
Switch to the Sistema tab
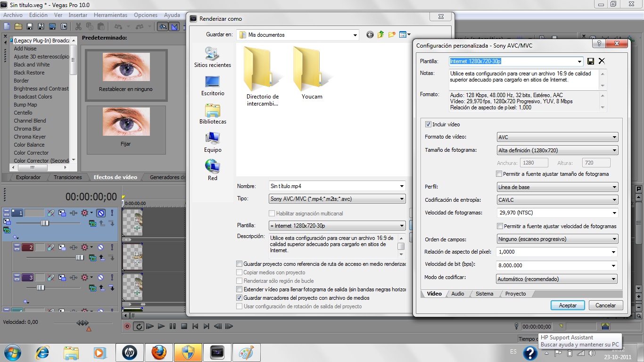coord(484,294)
